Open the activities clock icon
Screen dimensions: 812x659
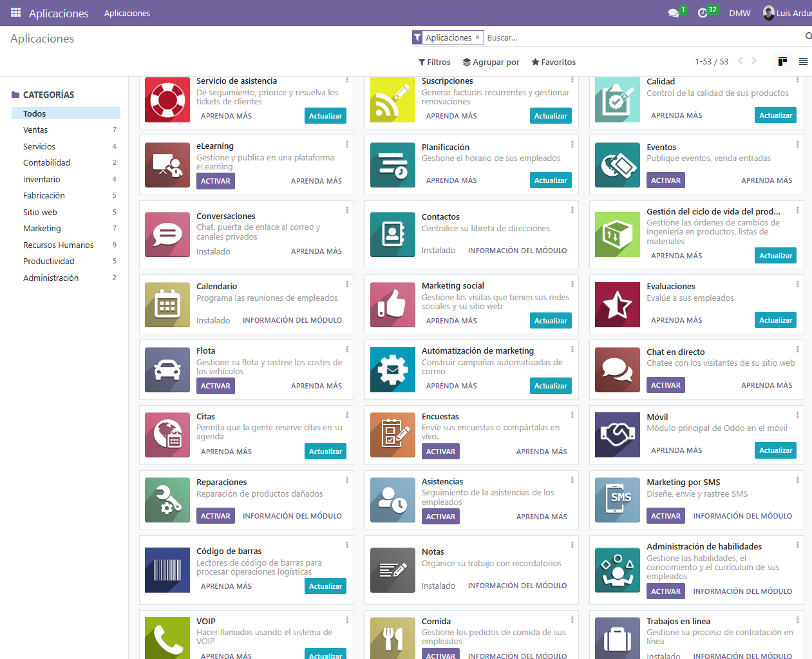[703, 13]
